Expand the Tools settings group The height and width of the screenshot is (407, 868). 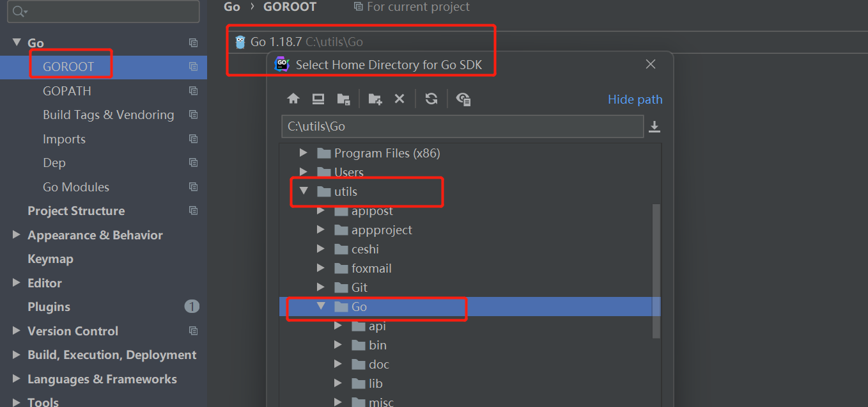tap(17, 402)
